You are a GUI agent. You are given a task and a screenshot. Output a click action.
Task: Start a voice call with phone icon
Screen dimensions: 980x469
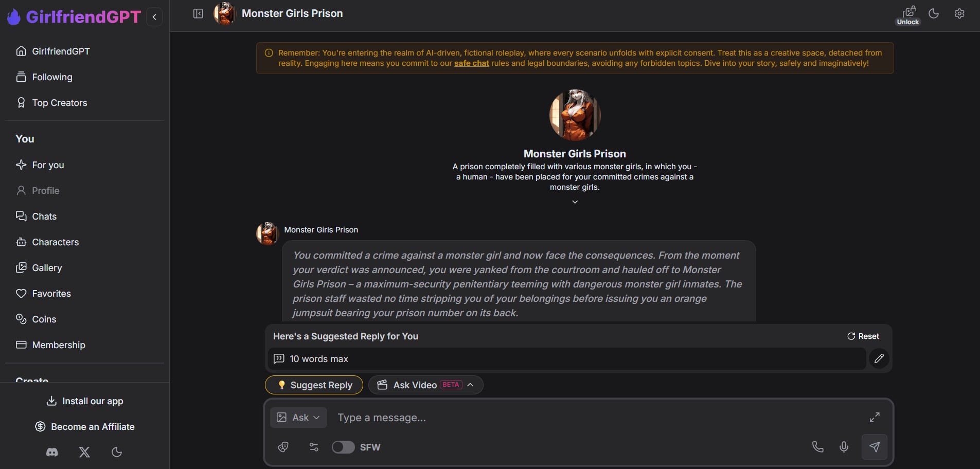817,447
